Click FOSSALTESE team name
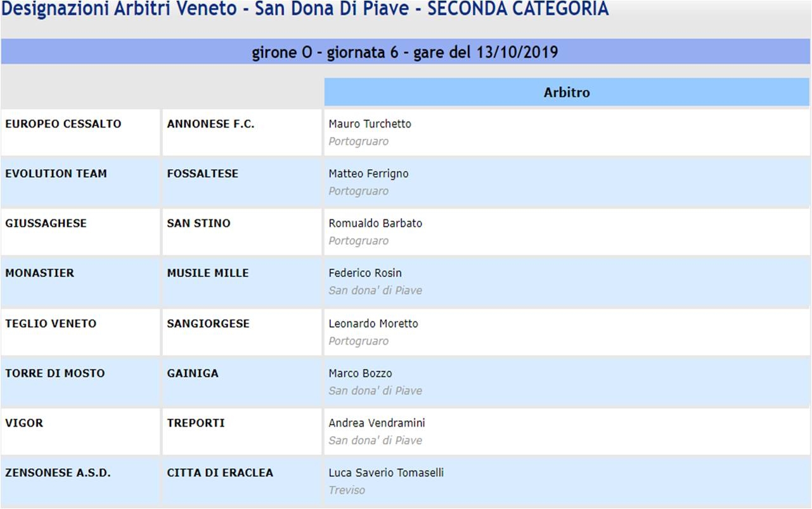 tap(203, 174)
